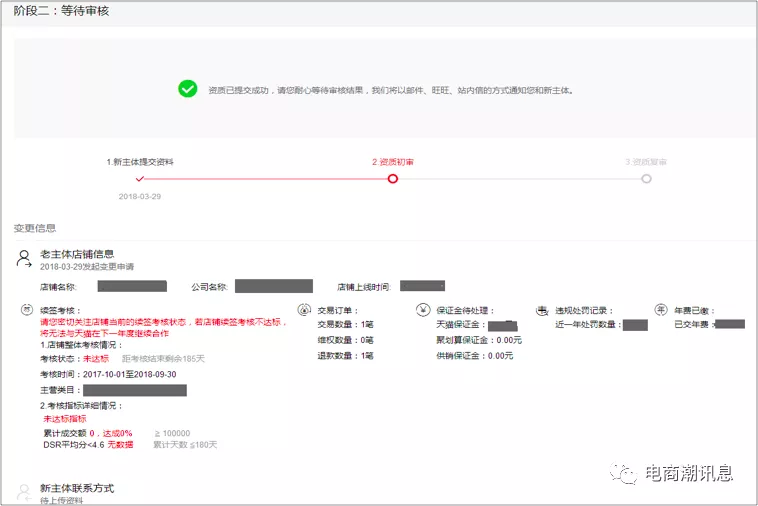
Task: Click the 年费已缴 icon
Action: pos(661,310)
